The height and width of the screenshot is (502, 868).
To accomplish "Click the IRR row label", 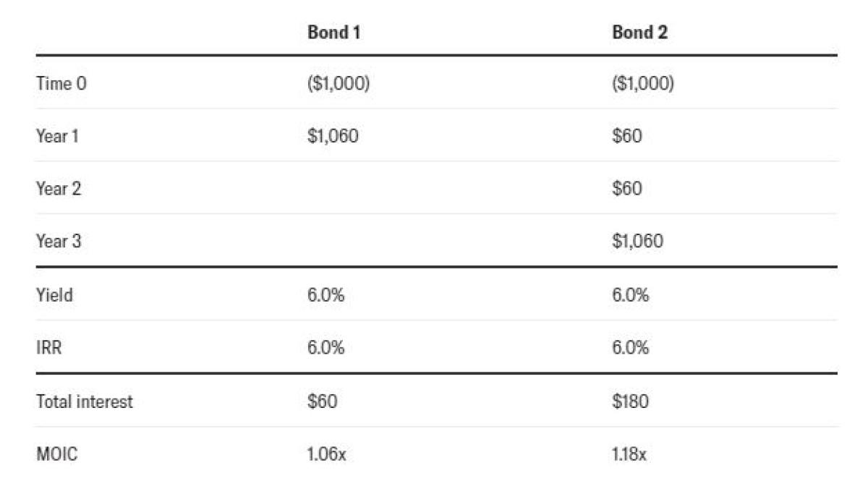I will point(49,348).
